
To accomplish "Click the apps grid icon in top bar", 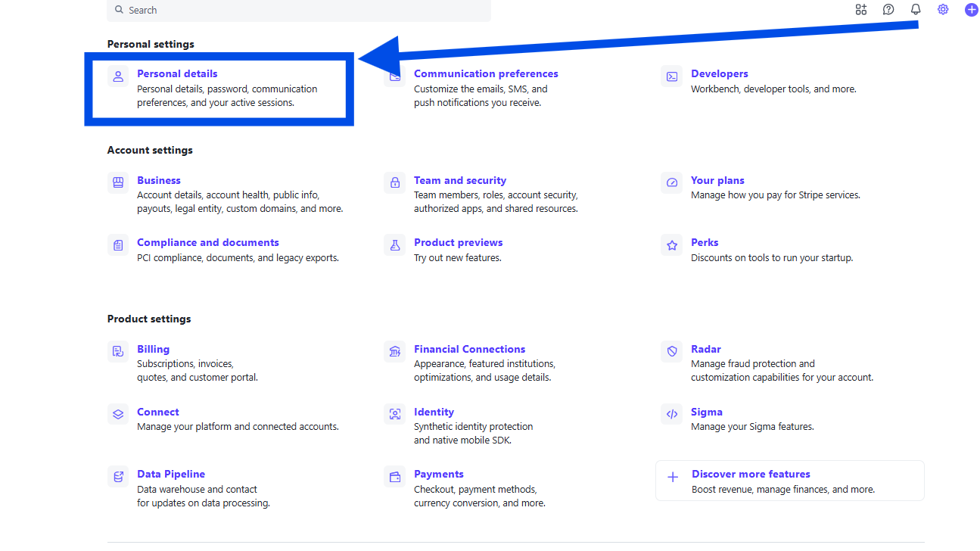I will point(861,10).
